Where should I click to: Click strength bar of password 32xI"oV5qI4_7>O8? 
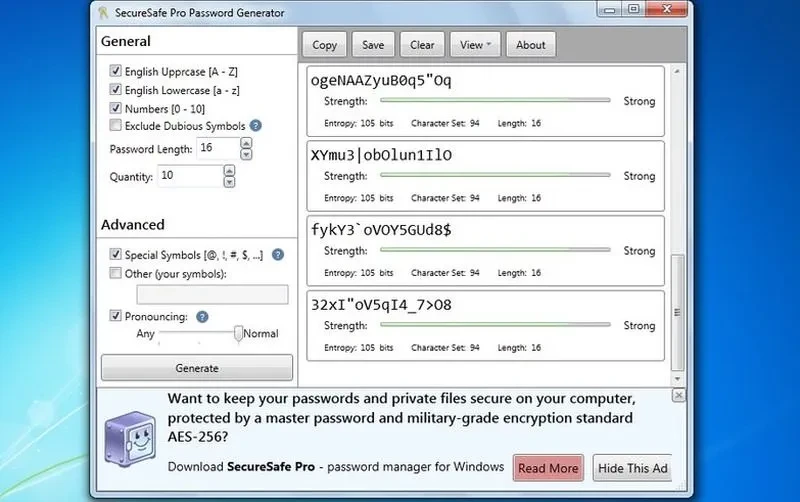click(x=495, y=324)
